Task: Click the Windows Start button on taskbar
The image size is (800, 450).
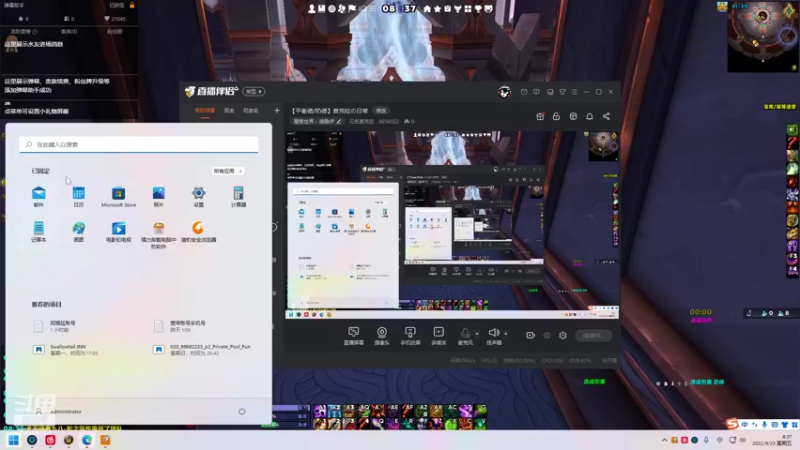Action: 13,440
